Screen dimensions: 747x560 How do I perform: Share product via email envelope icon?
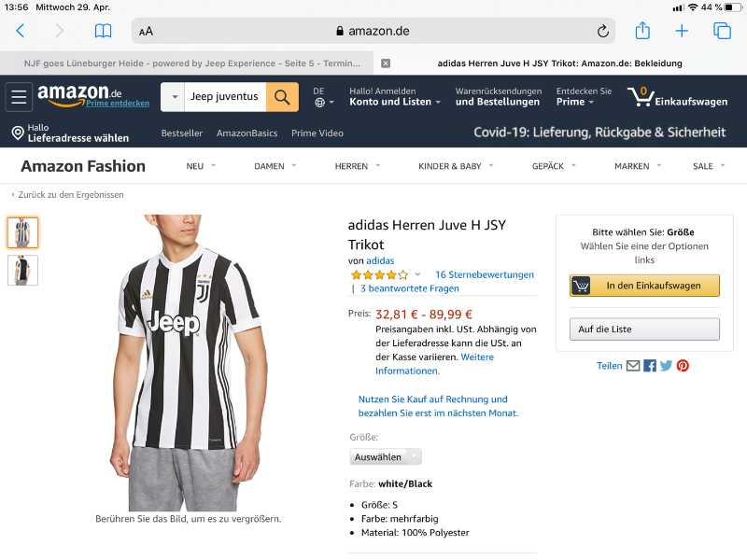(633, 366)
